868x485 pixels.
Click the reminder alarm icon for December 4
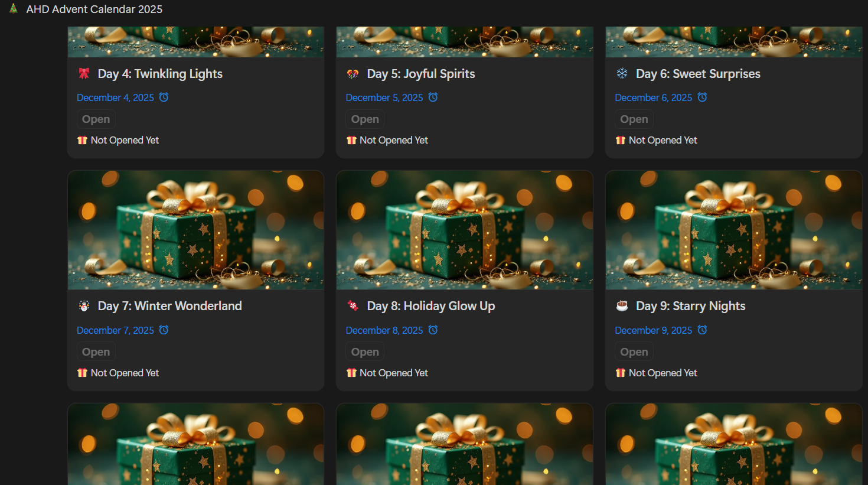[164, 97]
